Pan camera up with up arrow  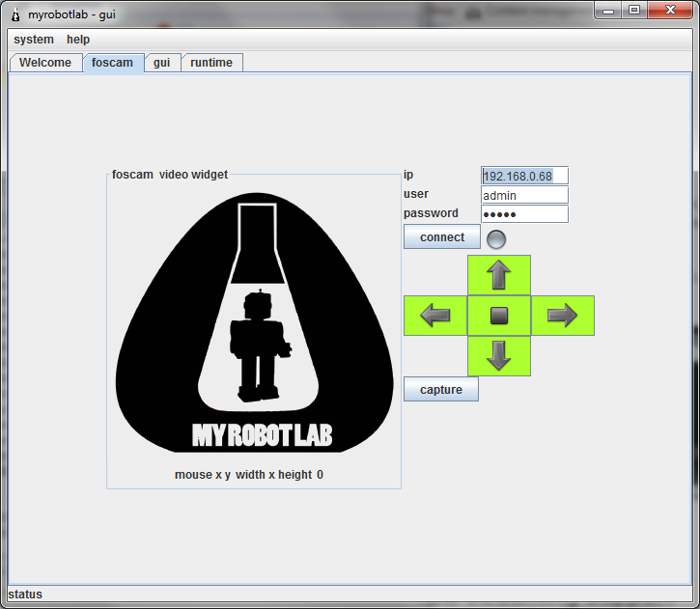click(x=498, y=275)
